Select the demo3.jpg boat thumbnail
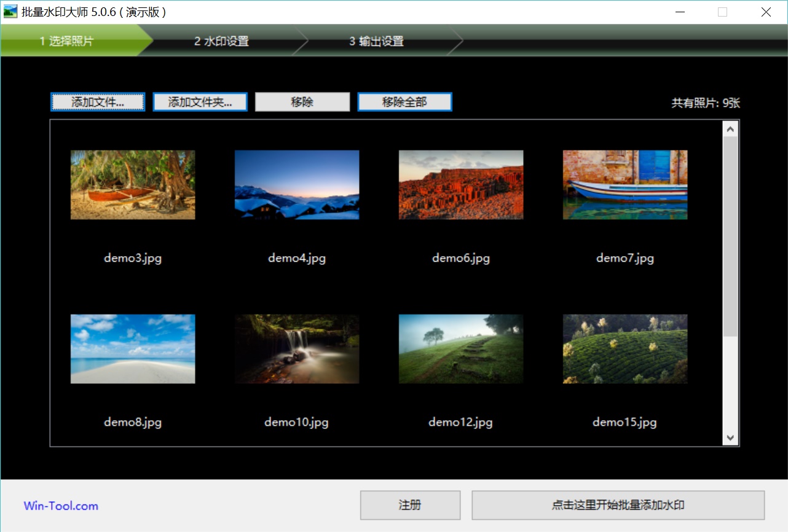This screenshot has height=532, width=788. pos(133,185)
